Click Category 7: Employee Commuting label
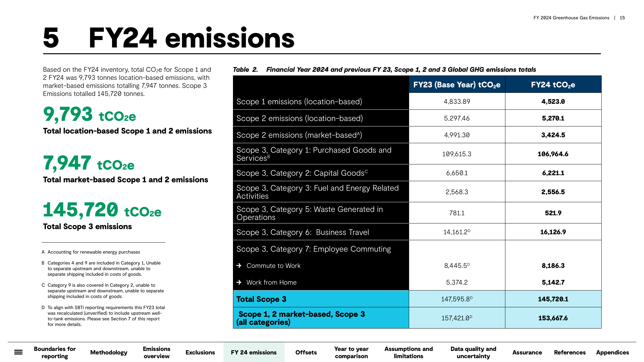Image resolution: width=644 pixels, height=362 pixels. click(x=313, y=249)
